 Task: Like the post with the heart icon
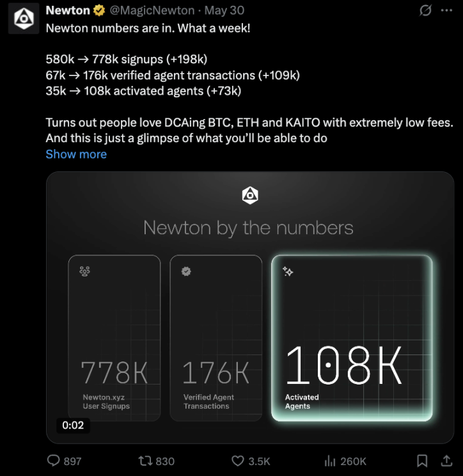(x=238, y=461)
